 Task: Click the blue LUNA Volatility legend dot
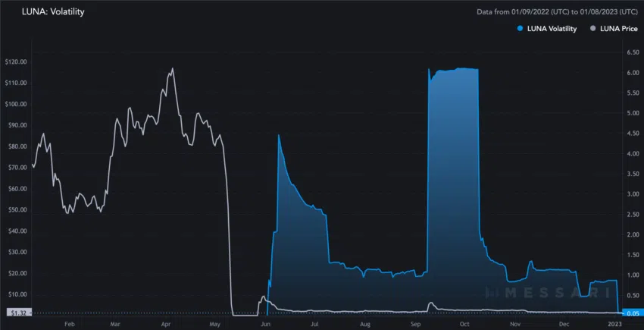[x=521, y=29]
